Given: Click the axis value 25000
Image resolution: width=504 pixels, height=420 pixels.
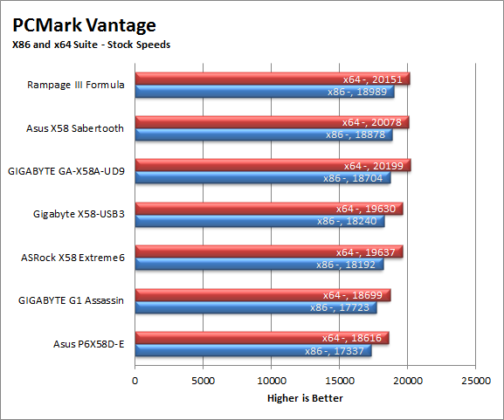Looking at the screenshot, I should 476,381.
